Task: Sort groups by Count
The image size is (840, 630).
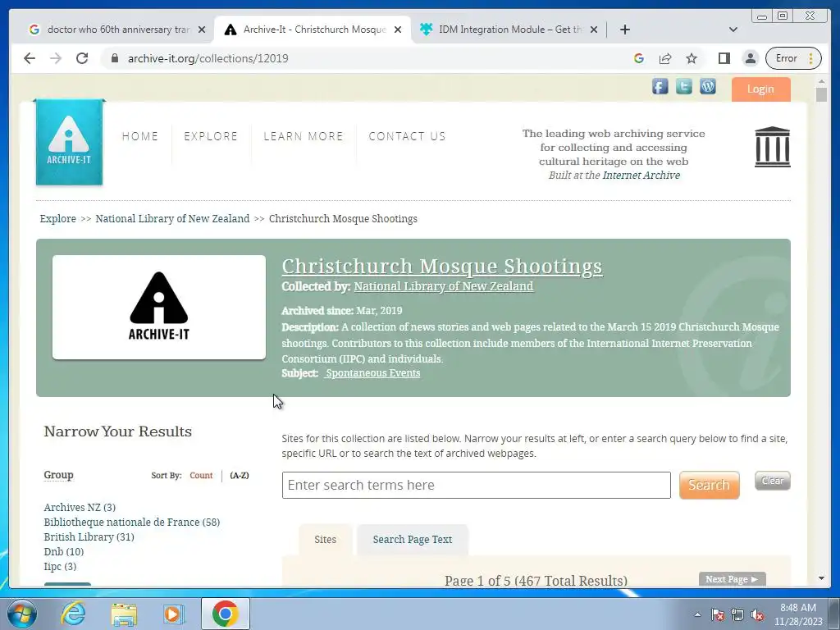Action: [x=201, y=475]
